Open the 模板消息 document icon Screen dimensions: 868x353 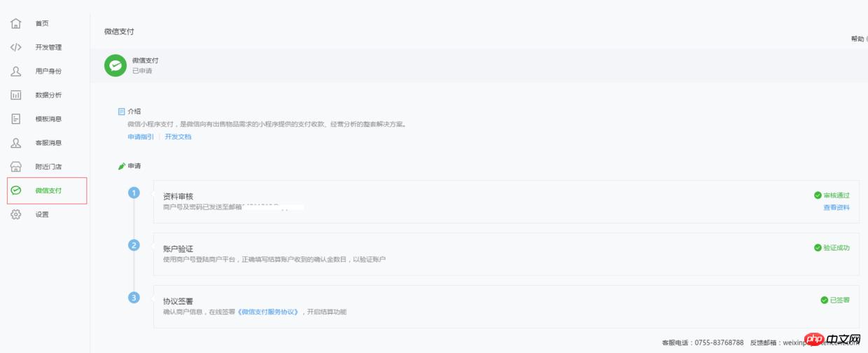pos(16,118)
